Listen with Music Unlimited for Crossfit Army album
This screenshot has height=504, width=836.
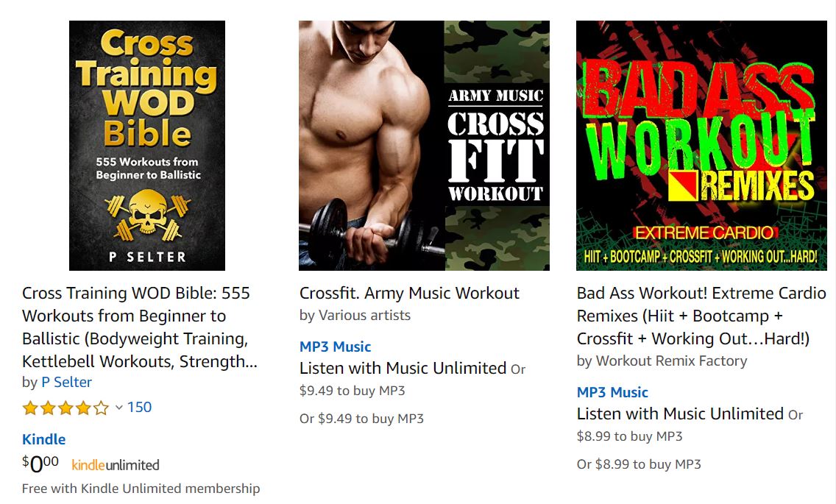pos(403,368)
